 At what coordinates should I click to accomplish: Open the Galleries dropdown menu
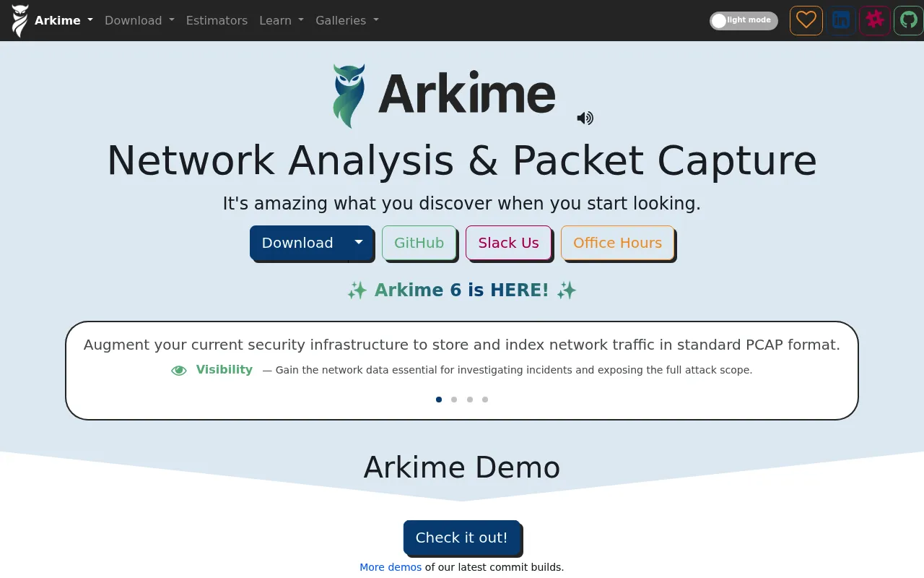tap(347, 20)
